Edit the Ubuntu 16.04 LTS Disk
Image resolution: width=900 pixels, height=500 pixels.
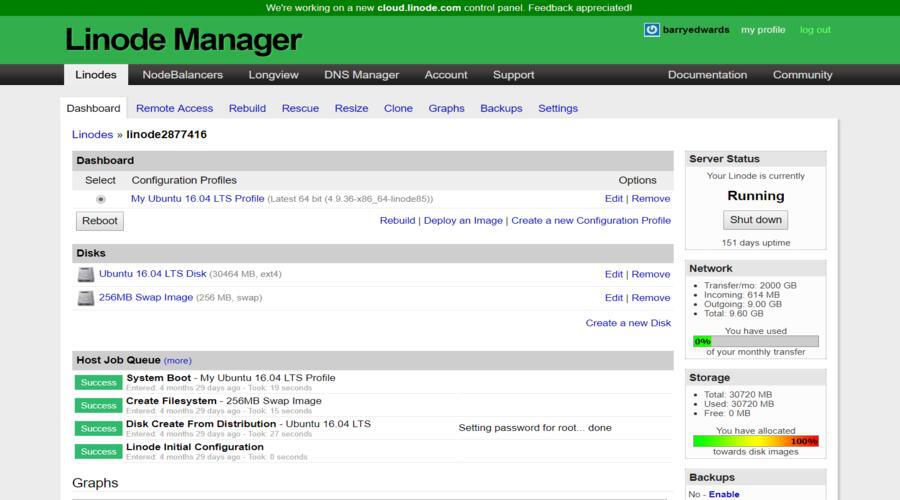coord(614,274)
